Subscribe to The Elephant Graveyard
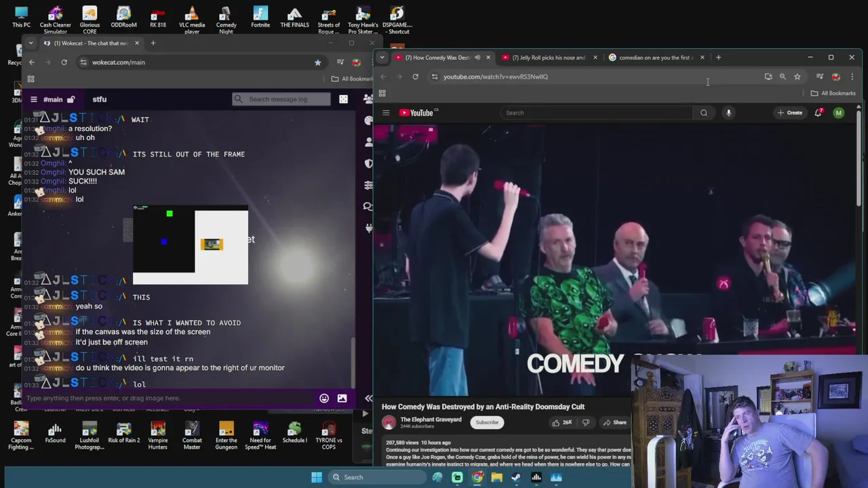This screenshot has width=868, height=488. click(x=487, y=422)
